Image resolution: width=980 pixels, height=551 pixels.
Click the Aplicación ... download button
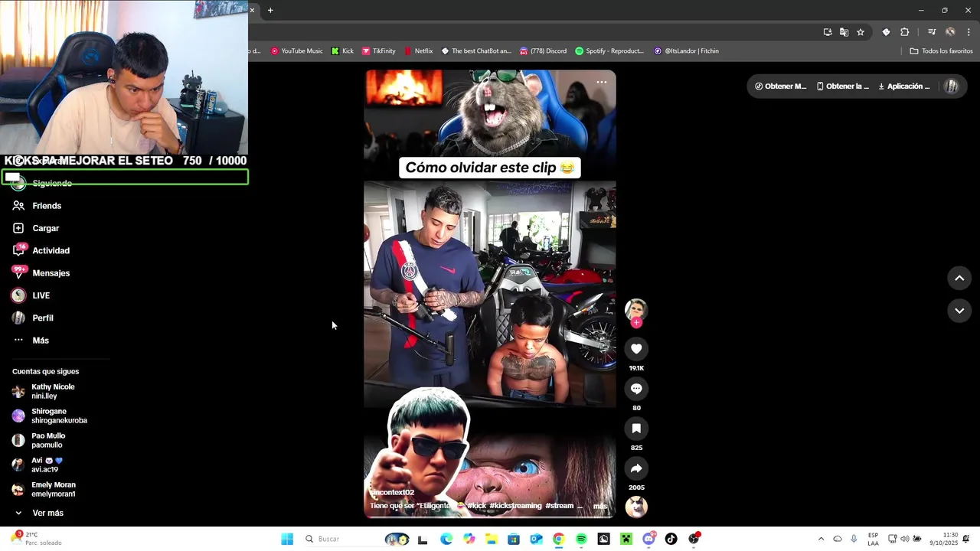(x=904, y=86)
